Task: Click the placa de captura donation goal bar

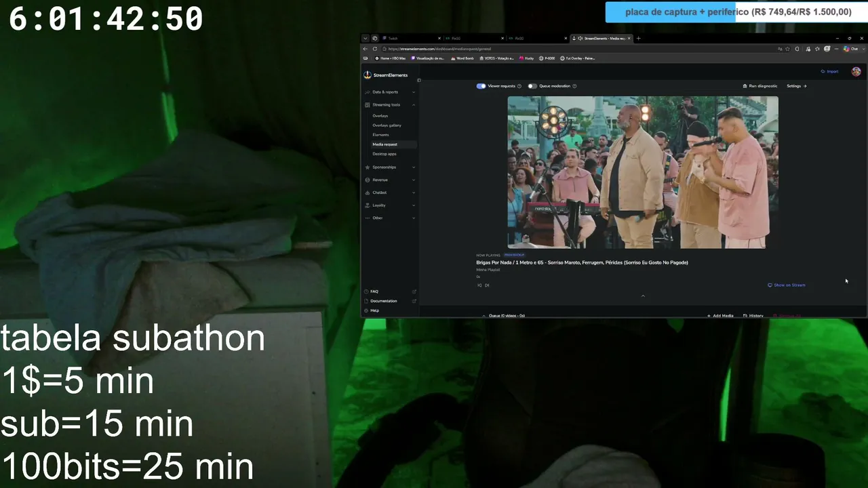Action: 736,12
